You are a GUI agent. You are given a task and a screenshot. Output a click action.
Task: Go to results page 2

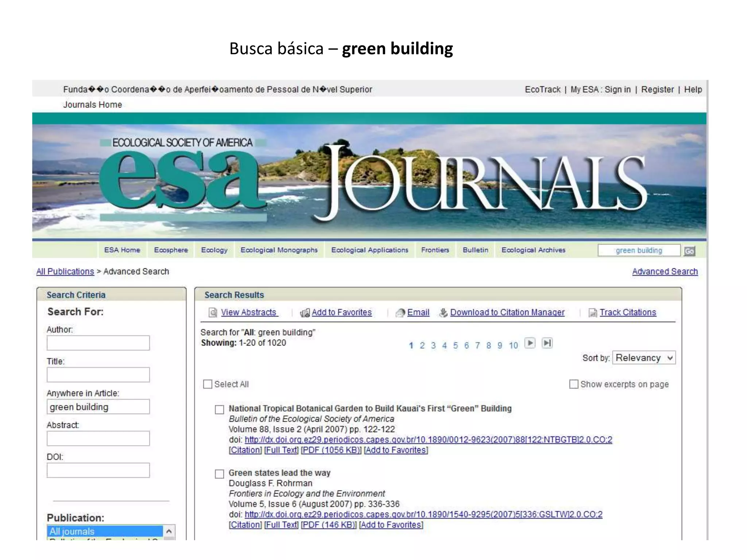422,346
